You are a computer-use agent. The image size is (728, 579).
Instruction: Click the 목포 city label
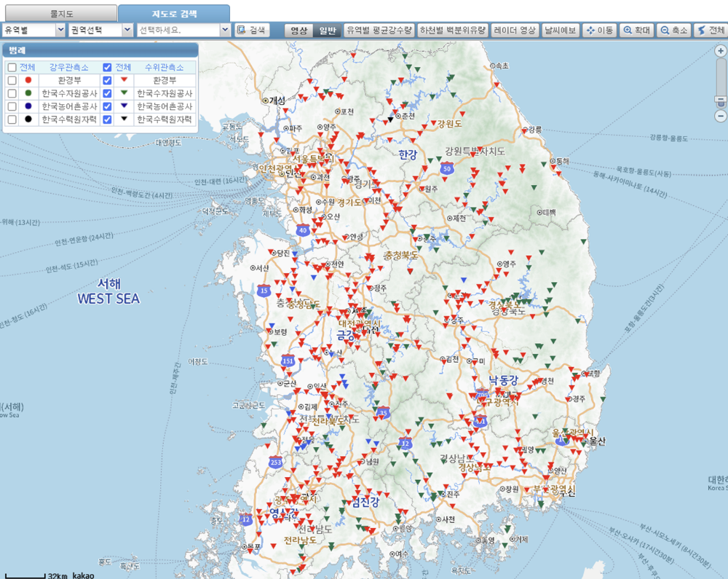pyautogui.click(x=254, y=547)
